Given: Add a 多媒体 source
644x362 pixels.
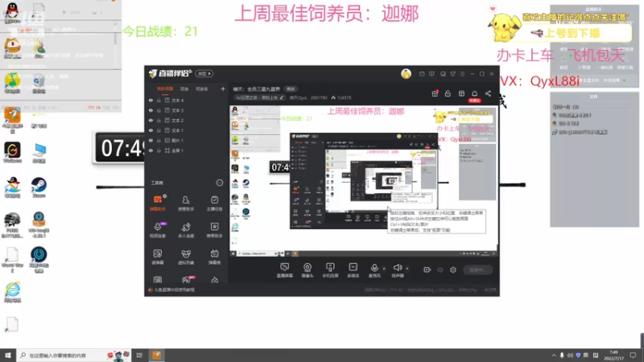Looking at the screenshot, I should (353, 270).
